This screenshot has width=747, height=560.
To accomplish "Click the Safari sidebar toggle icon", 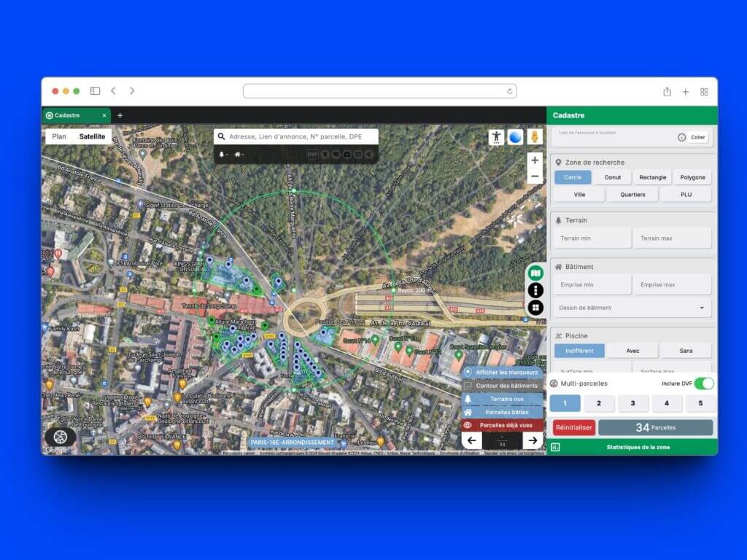I will [95, 91].
